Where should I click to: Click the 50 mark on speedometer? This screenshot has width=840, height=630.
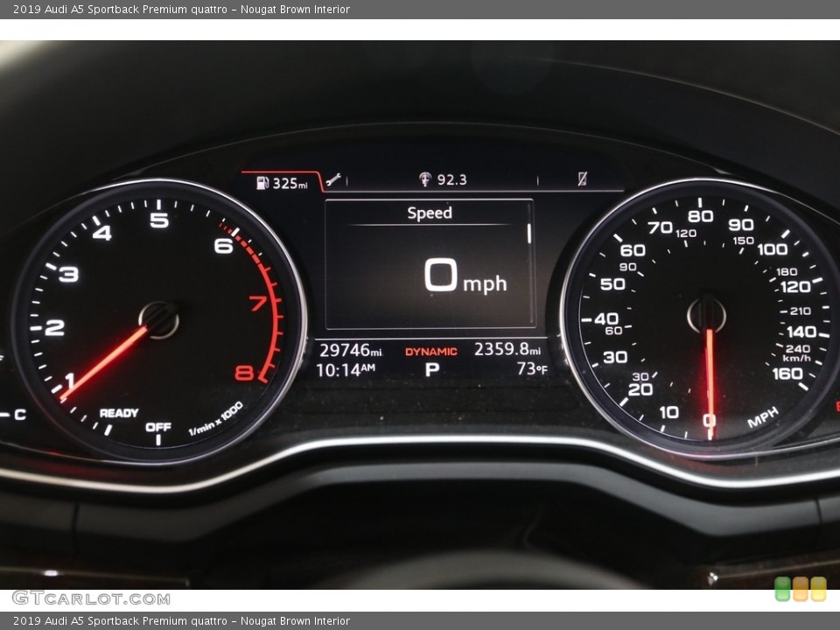pos(612,283)
